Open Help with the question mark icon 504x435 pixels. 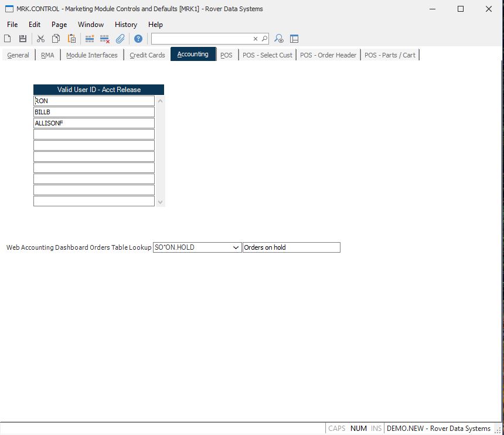pos(138,39)
